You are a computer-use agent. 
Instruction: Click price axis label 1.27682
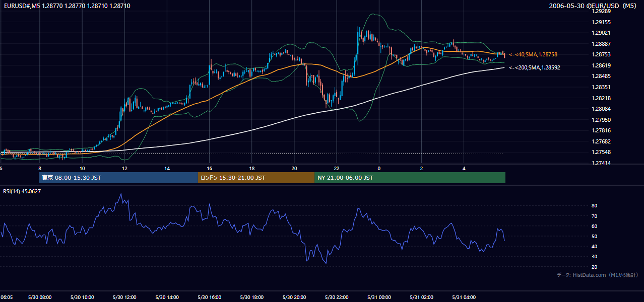pos(601,141)
